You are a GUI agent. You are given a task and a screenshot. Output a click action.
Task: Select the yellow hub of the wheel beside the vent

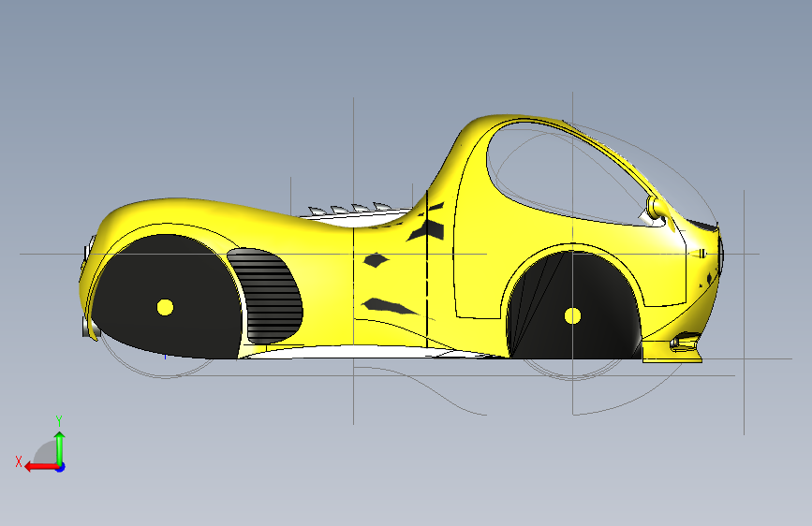[x=165, y=307]
